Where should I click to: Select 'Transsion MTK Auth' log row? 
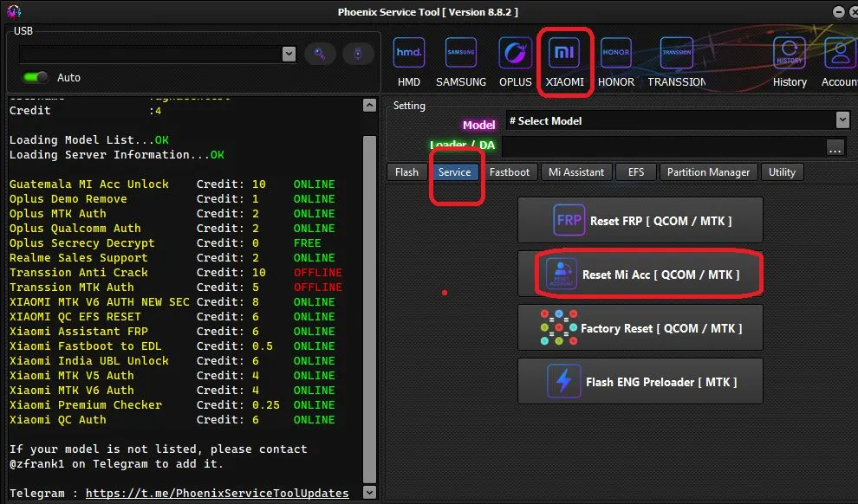[x=175, y=288]
